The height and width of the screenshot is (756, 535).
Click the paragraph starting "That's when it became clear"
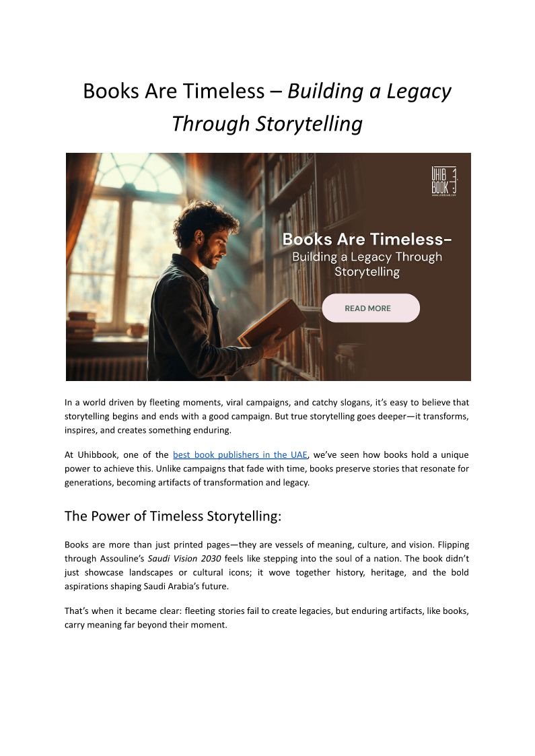click(266, 617)
